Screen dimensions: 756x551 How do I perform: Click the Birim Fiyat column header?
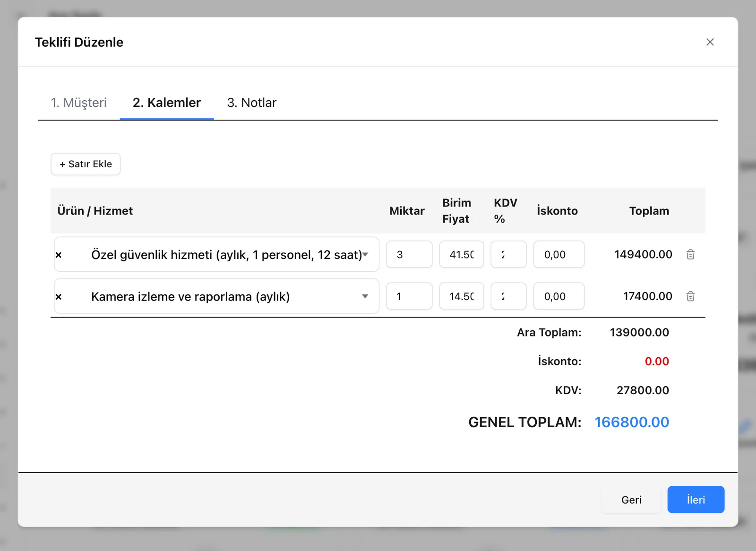pyautogui.click(x=456, y=211)
